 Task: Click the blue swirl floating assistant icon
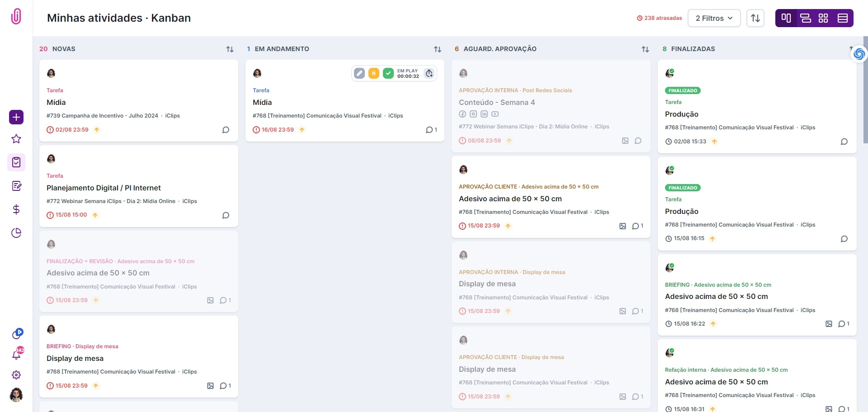[859, 54]
